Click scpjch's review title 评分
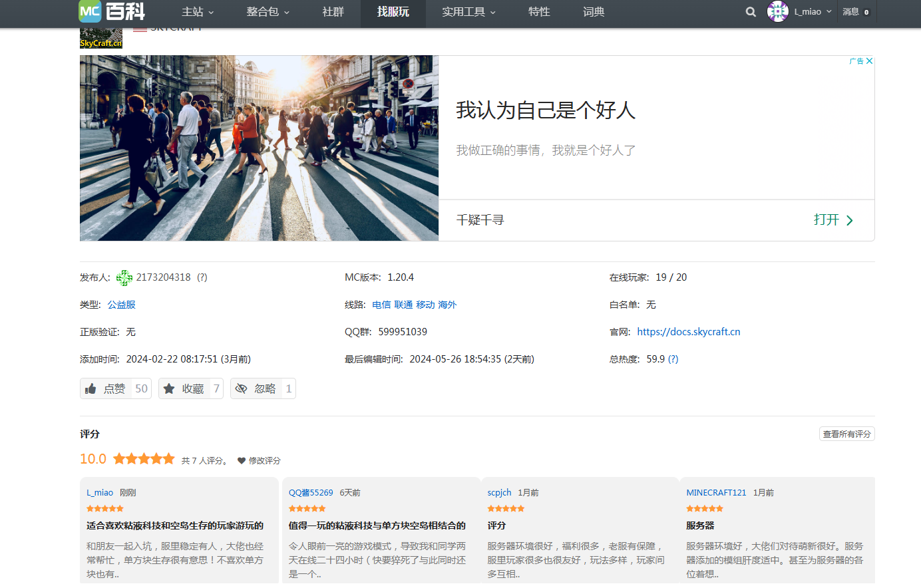921x588 pixels. (496, 525)
